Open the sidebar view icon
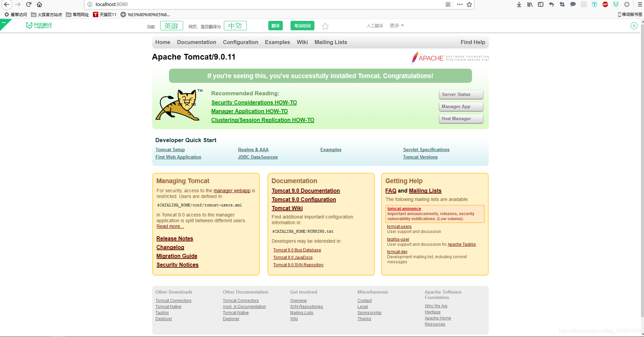 [540, 4]
